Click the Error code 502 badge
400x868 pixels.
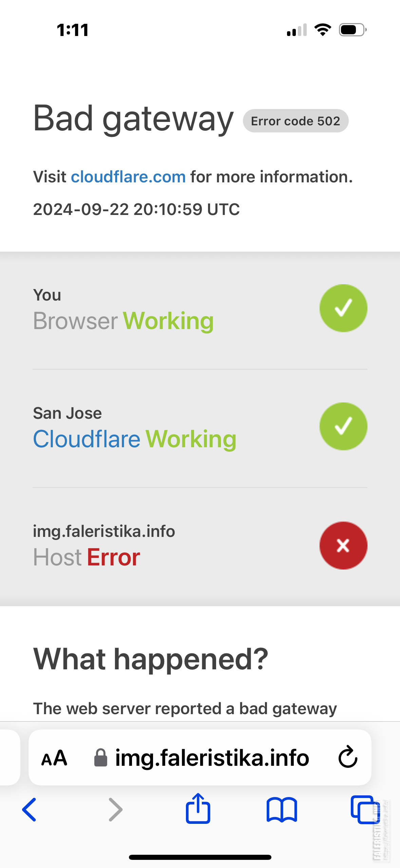click(x=296, y=121)
